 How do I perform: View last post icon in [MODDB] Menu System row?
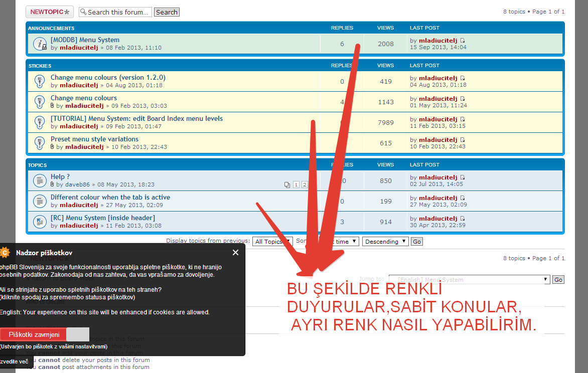point(463,41)
